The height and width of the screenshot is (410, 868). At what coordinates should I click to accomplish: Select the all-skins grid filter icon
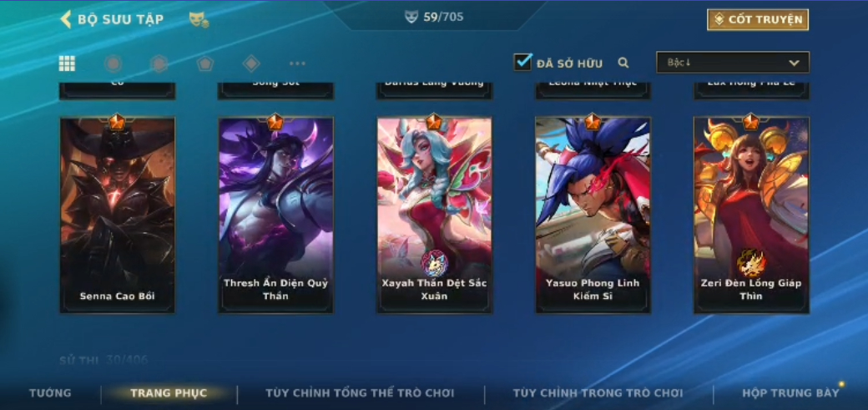[x=67, y=63]
